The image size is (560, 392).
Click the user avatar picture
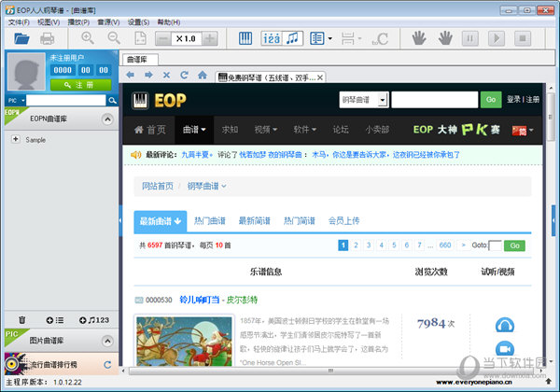pos(26,72)
